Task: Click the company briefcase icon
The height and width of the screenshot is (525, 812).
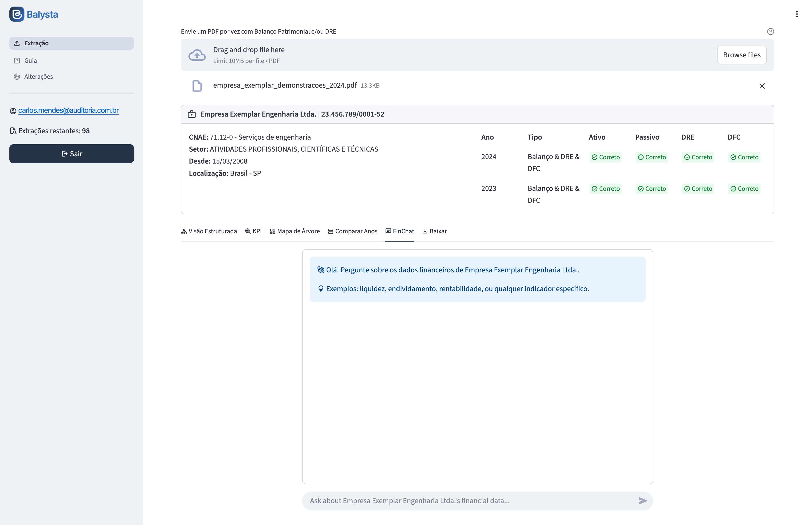Action: (x=191, y=114)
